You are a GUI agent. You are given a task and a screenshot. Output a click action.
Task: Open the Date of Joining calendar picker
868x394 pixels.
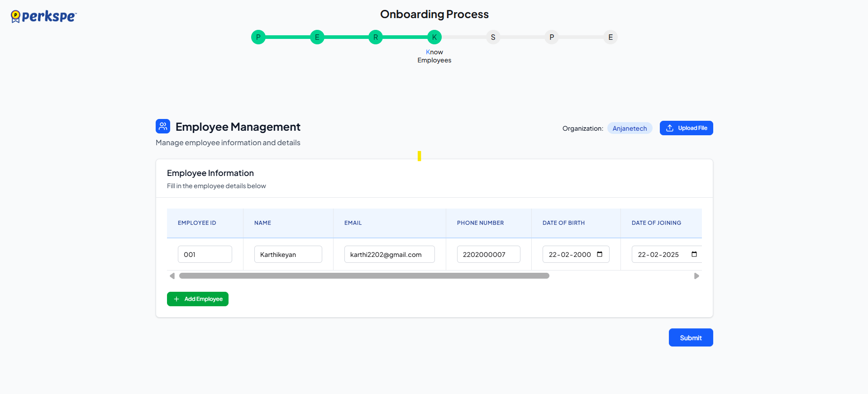coord(694,254)
